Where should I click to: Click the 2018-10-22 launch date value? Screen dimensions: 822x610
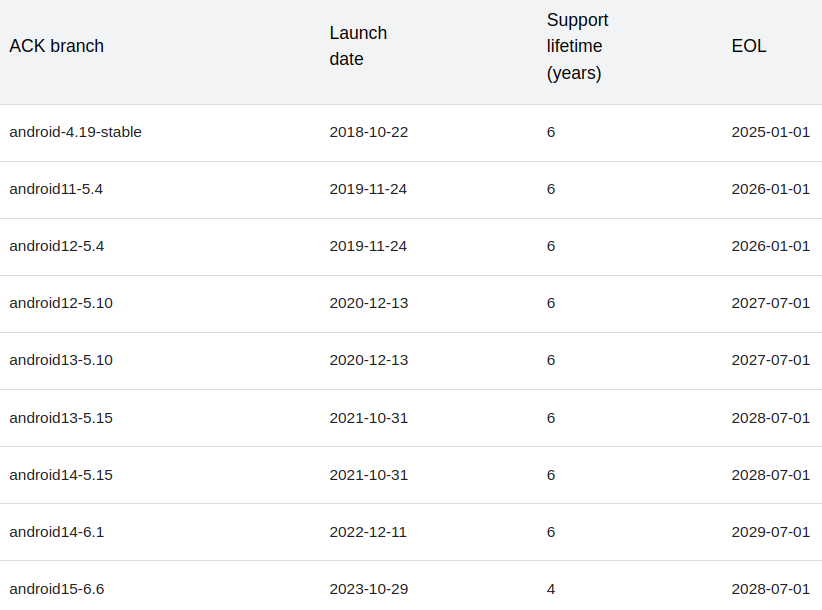[368, 132]
